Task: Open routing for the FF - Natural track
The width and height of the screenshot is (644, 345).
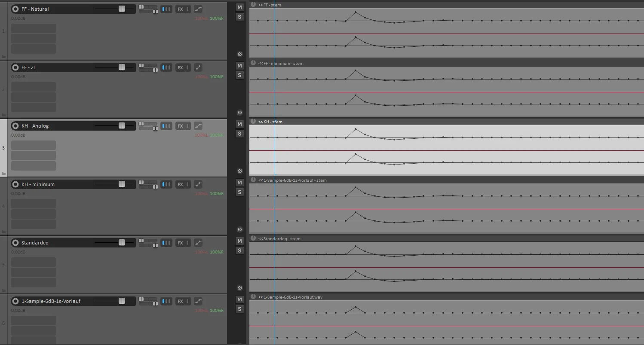Action: pyautogui.click(x=166, y=9)
